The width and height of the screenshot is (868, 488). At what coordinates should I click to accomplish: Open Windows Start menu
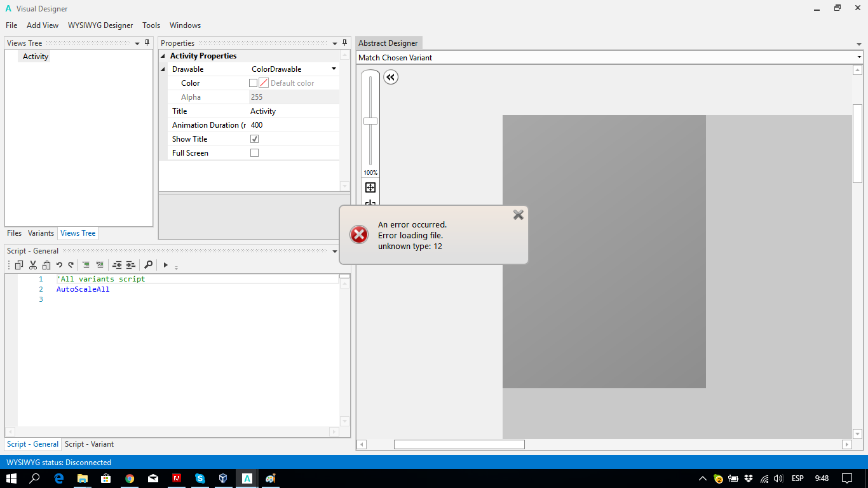(x=11, y=478)
